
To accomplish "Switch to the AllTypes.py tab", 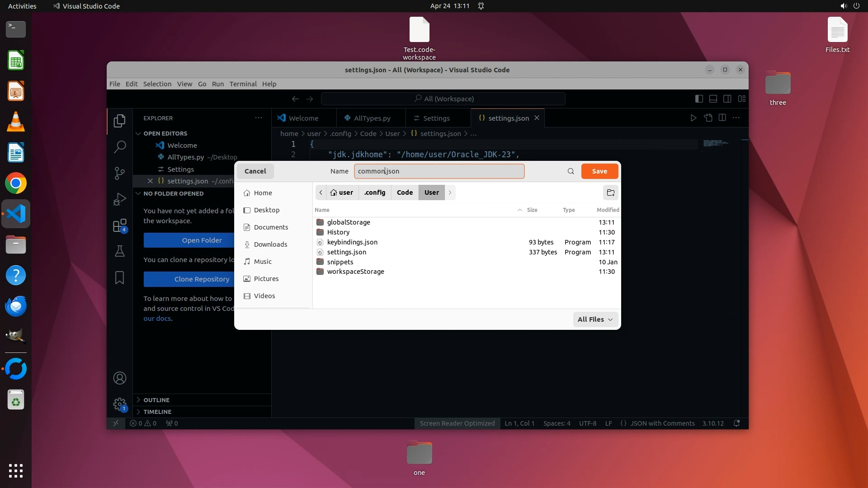I will 371,118.
